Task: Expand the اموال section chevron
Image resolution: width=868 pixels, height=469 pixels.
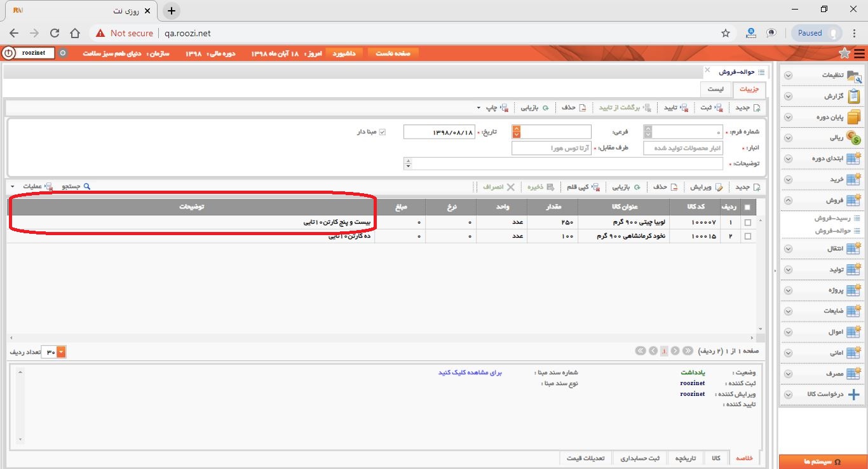Action: (788, 332)
